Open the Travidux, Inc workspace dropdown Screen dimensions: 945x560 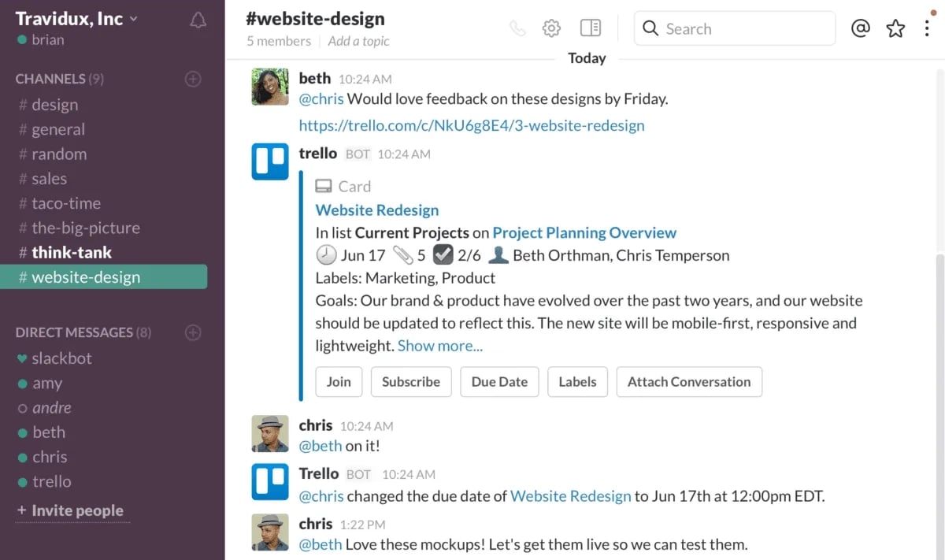tap(76, 18)
